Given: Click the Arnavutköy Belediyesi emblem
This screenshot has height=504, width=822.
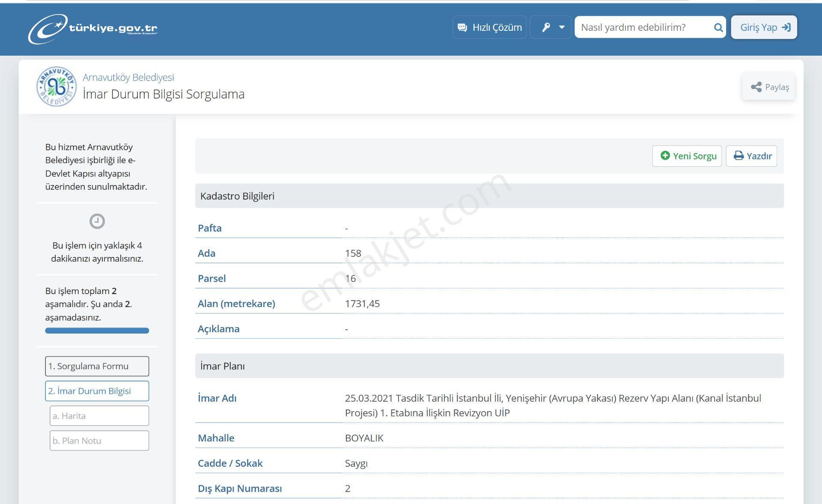Looking at the screenshot, I should point(57,86).
